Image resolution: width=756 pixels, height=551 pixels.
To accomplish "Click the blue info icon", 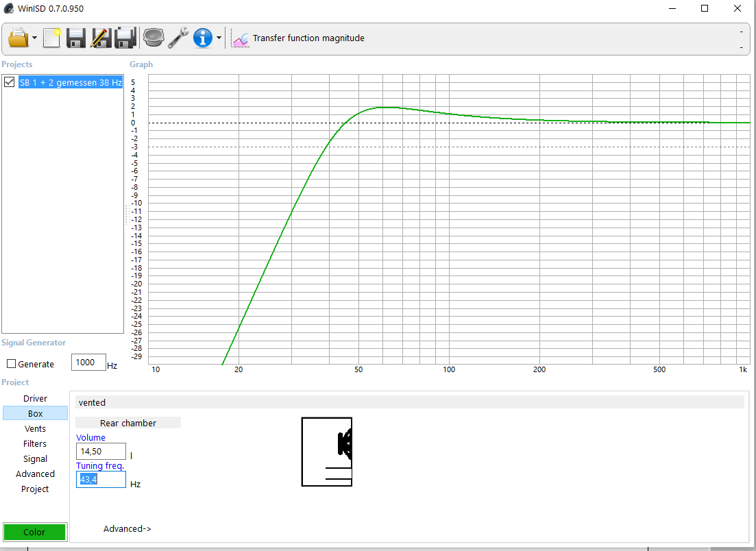I will [202, 38].
